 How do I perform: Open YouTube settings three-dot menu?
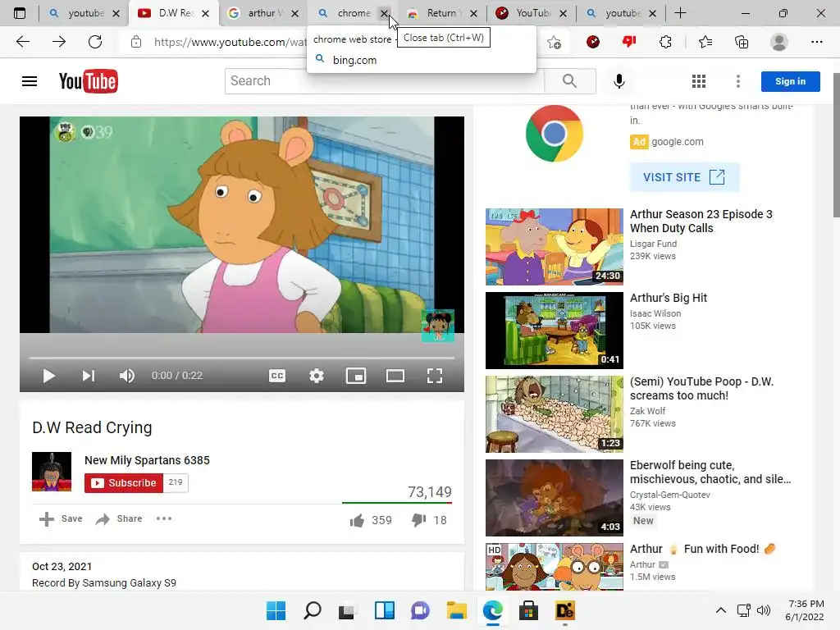(x=738, y=81)
